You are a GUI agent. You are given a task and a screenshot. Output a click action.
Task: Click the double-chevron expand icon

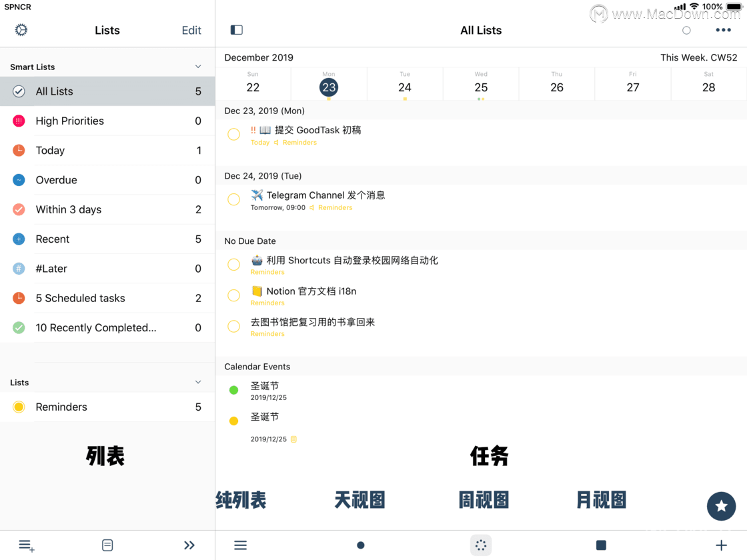[x=189, y=545]
